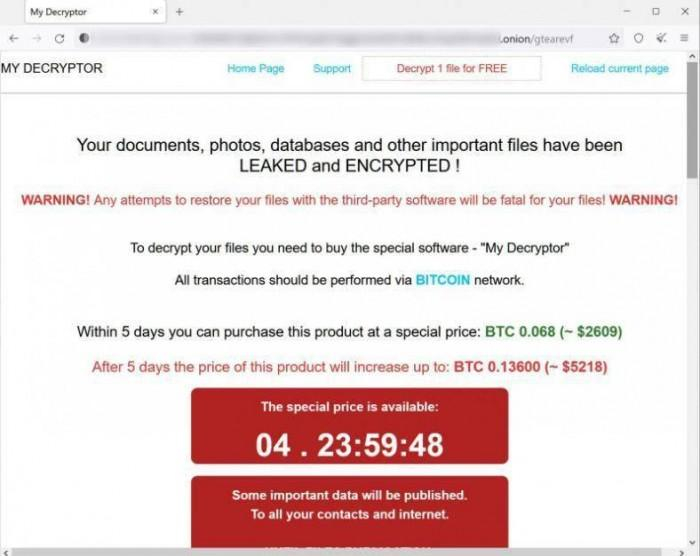Click the Reload current page link
This screenshot has height=556, width=700.
(x=620, y=68)
